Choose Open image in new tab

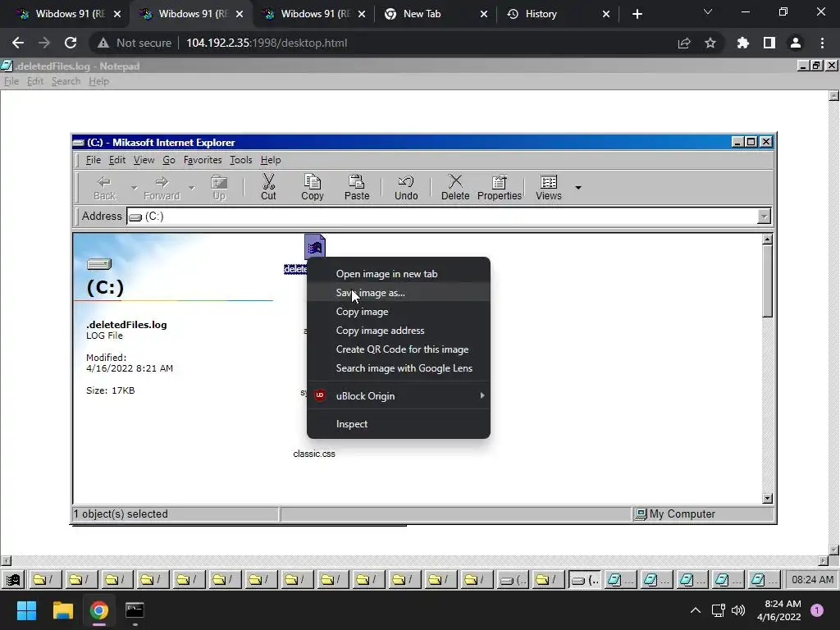[399, 274]
